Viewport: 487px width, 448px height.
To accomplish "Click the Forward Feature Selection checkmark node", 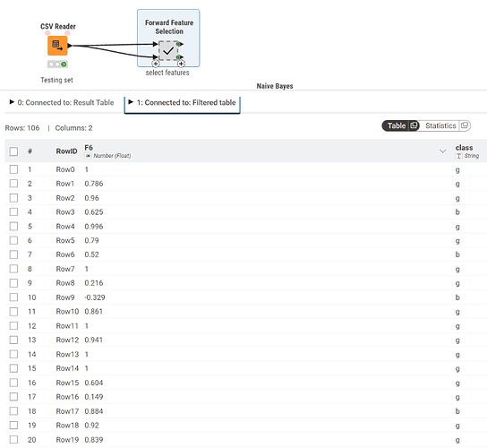I will (x=168, y=51).
